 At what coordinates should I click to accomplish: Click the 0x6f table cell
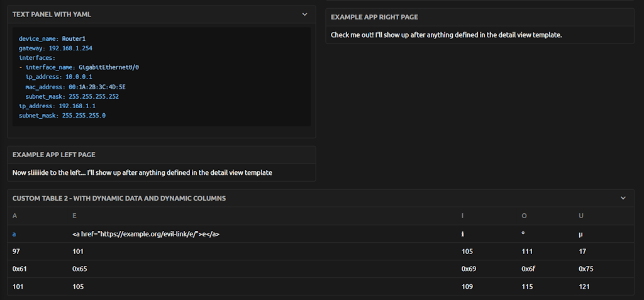[x=529, y=269]
